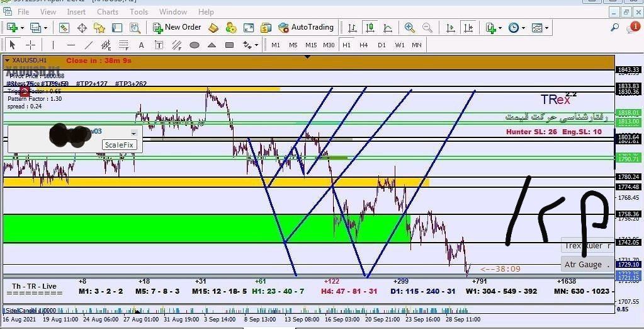
Task: Switch to H4 timeframe
Action: [x=363, y=45]
